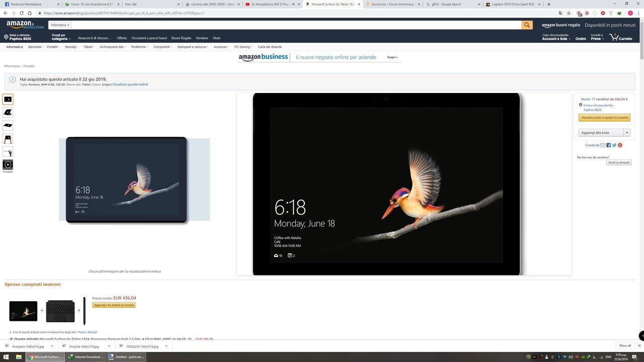Go to browser home page
Screen dimensions: 644x362
(x=29, y=13)
